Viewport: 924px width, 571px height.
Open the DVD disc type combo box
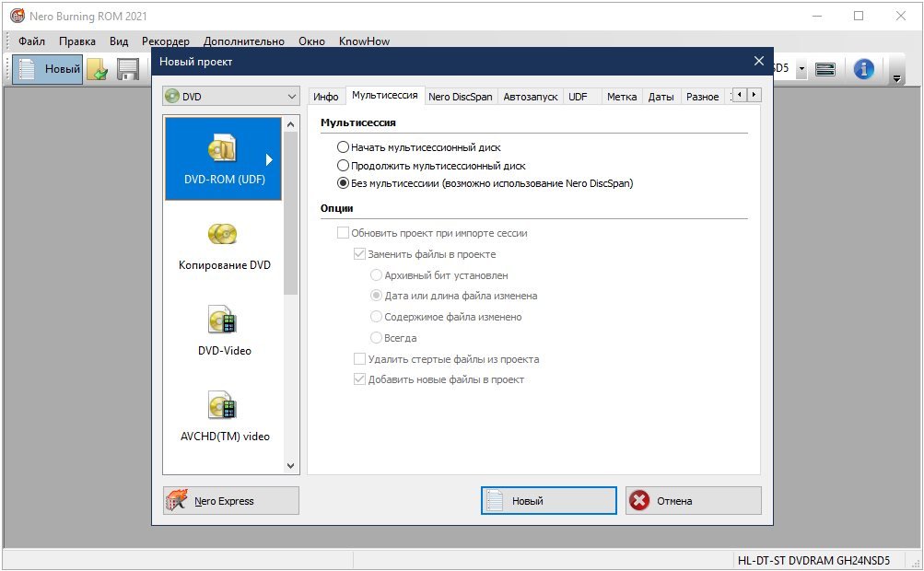pos(231,97)
